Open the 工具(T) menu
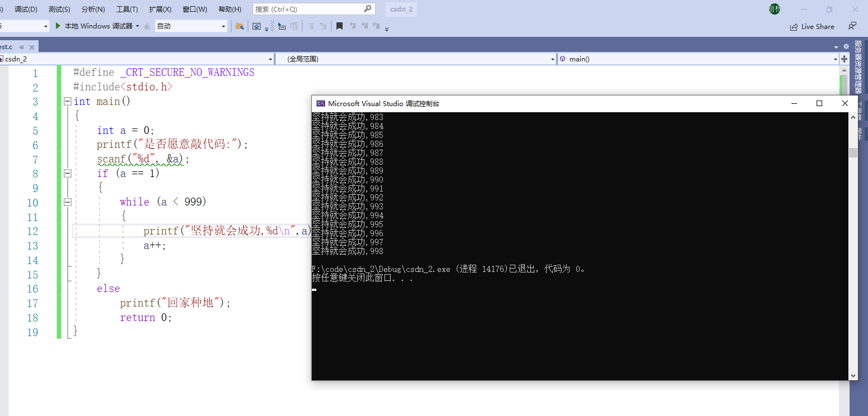The image size is (868, 416). [127, 9]
